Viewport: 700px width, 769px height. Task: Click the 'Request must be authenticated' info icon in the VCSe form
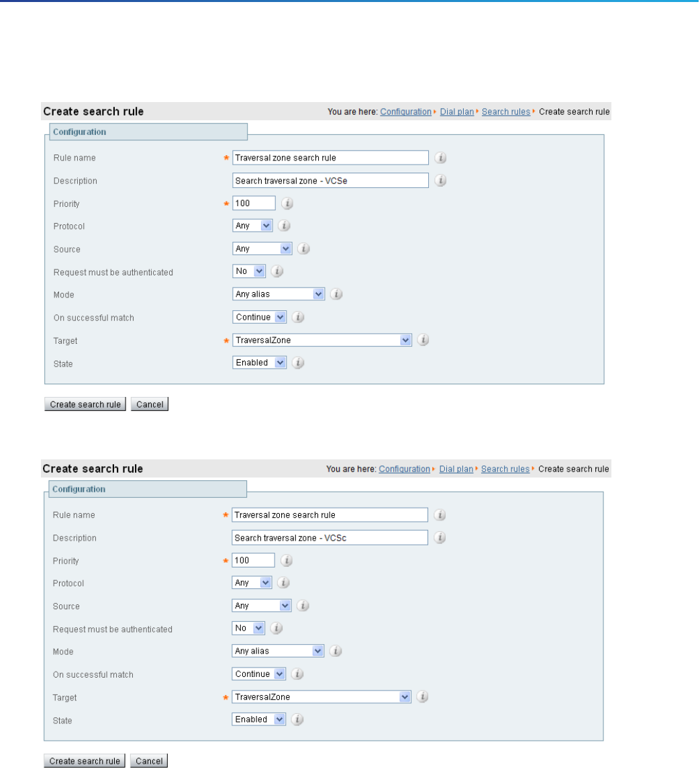coord(277,271)
